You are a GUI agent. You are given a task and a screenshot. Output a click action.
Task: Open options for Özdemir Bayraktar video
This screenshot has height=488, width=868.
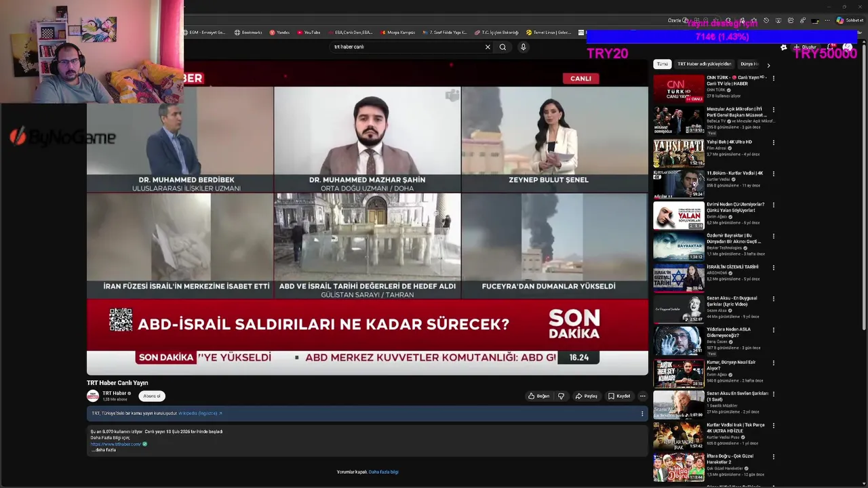pyautogui.click(x=773, y=237)
